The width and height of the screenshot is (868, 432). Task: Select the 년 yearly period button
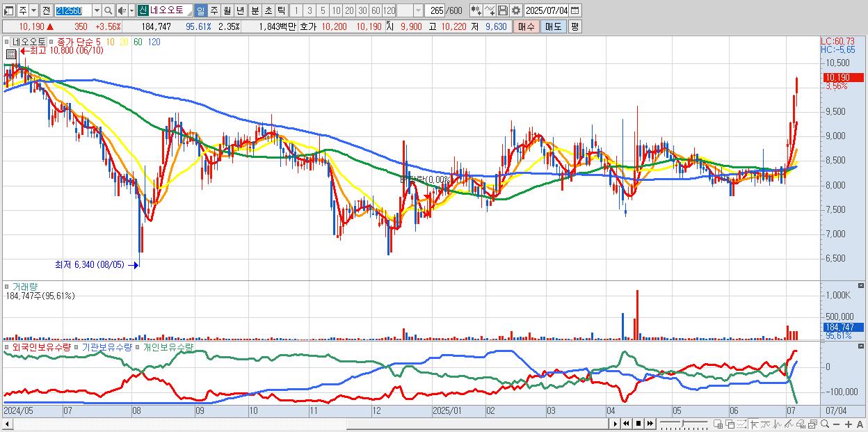240,10
